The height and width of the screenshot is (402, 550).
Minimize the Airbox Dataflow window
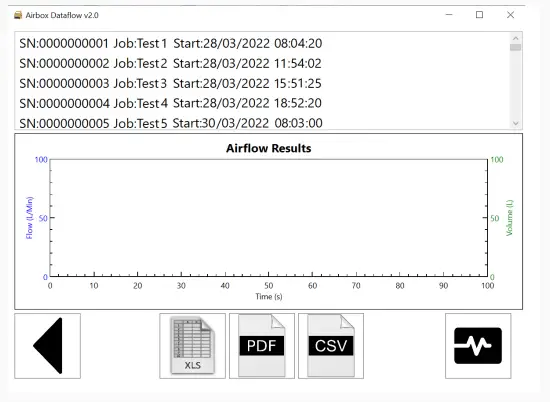[x=449, y=15]
